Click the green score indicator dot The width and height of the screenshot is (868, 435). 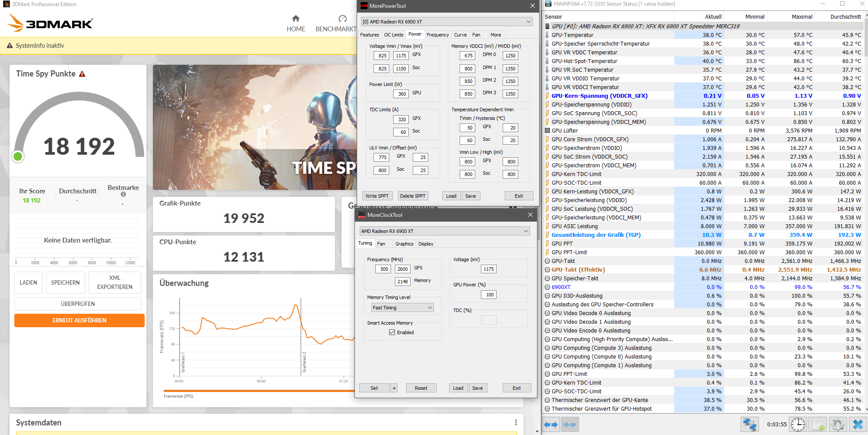(18, 156)
